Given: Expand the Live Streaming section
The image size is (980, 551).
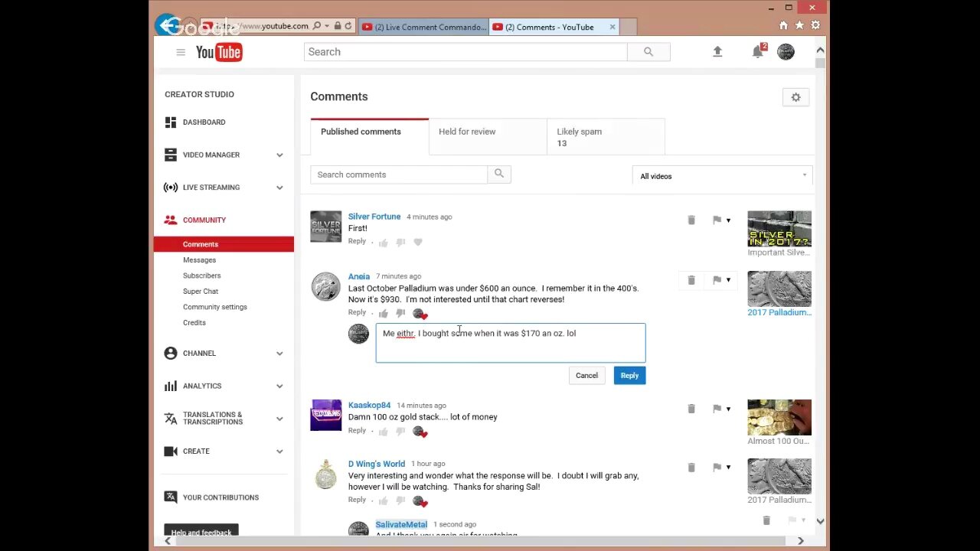Looking at the screenshot, I should point(279,187).
